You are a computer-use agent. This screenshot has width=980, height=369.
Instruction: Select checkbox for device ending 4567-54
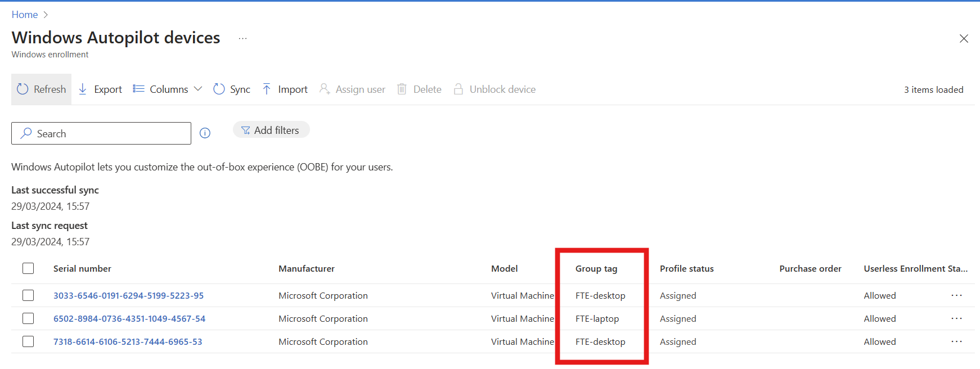[28, 318]
